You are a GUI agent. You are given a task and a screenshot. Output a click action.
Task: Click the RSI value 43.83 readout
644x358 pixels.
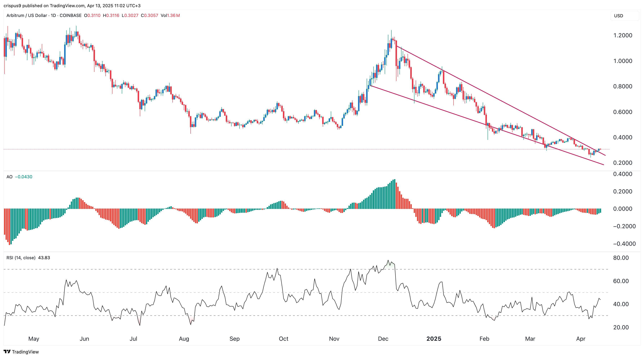tap(44, 258)
